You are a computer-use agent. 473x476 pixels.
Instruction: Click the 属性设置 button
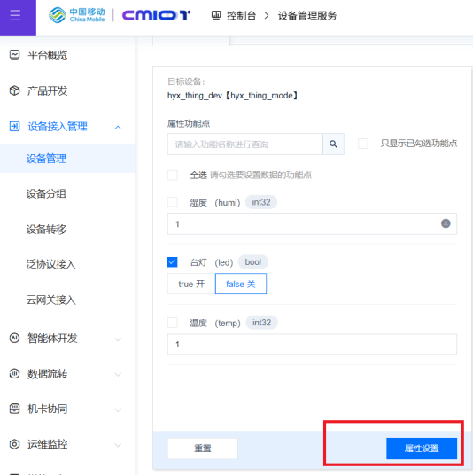[x=422, y=448]
